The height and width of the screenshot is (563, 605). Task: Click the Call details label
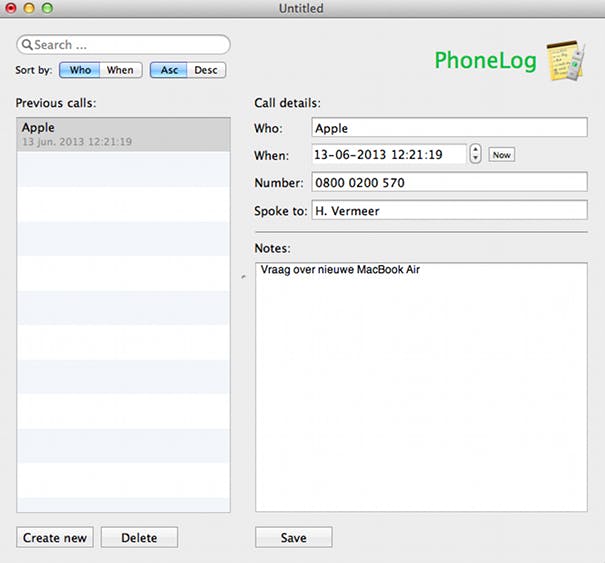click(x=287, y=103)
